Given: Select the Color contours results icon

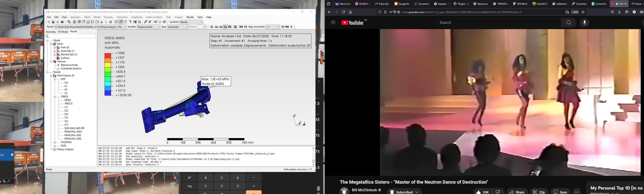Looking at the screenshot, I should tap(221, 27).
